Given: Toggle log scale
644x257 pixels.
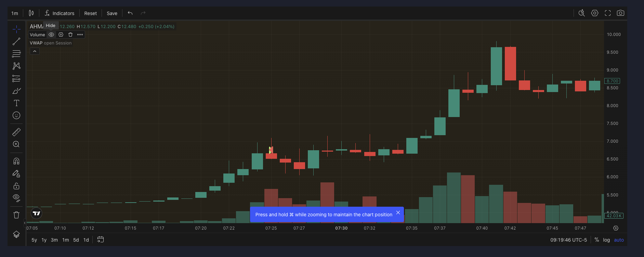Looking at the screenshot, I should pyautogui.click(x=606, y=240).
